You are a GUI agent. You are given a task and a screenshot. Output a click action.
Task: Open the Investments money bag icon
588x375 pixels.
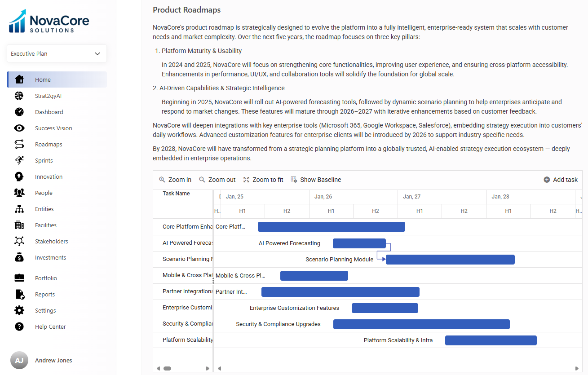(19, 257)
